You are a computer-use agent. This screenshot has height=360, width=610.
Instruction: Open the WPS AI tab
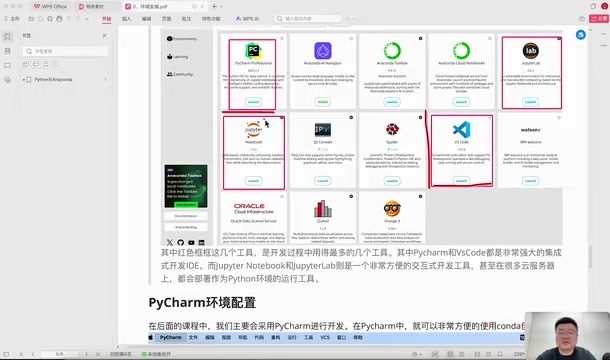(x=247, y=19)
